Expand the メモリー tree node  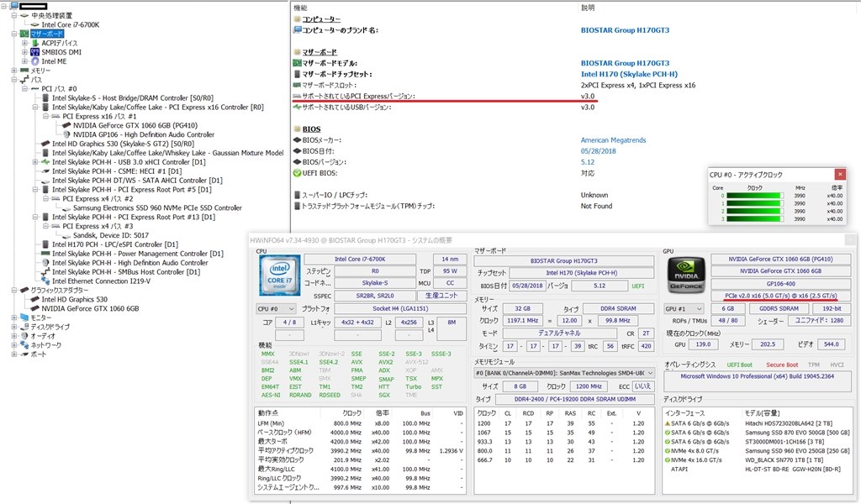(13, 71)
